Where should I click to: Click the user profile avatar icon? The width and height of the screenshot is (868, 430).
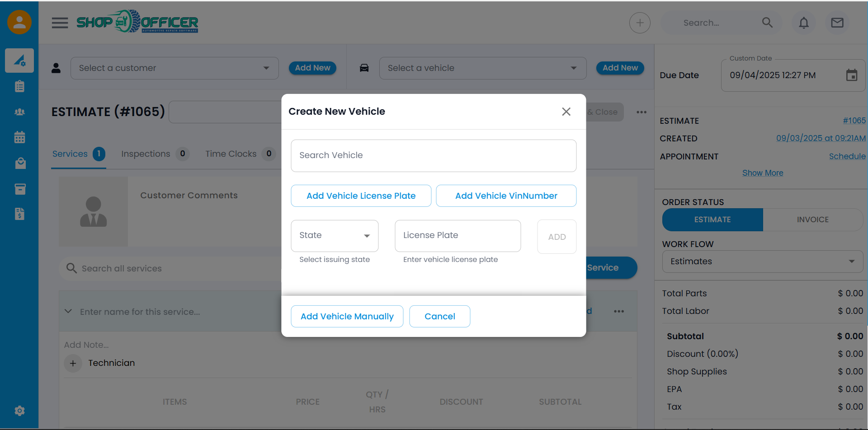19,22
